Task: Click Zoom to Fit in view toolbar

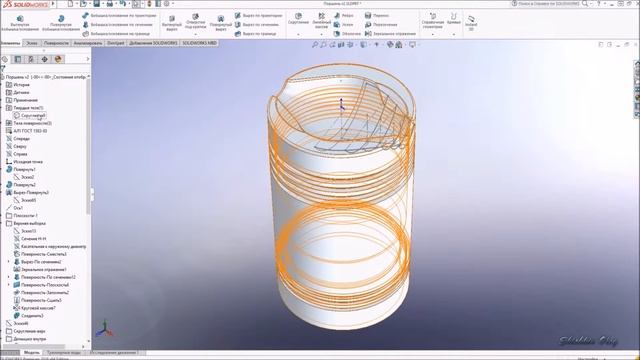Action: tap(315, 44)
